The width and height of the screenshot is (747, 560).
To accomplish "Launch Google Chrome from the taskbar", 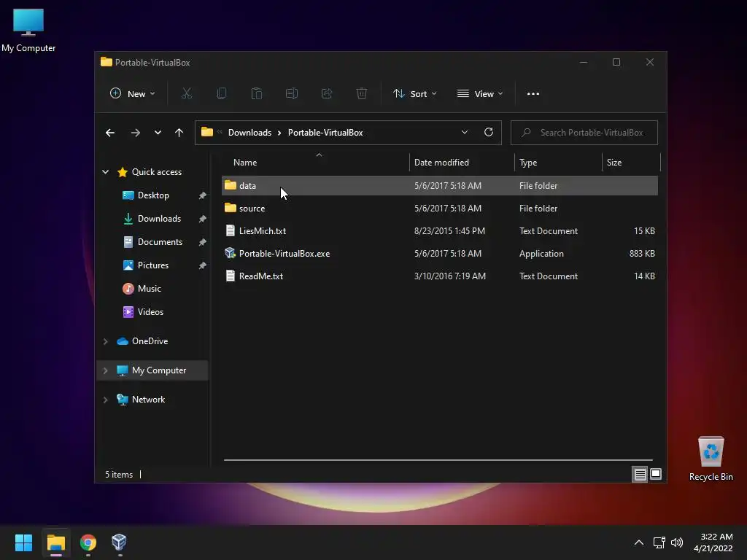I will pyautogui.click(x=88, y=542).
